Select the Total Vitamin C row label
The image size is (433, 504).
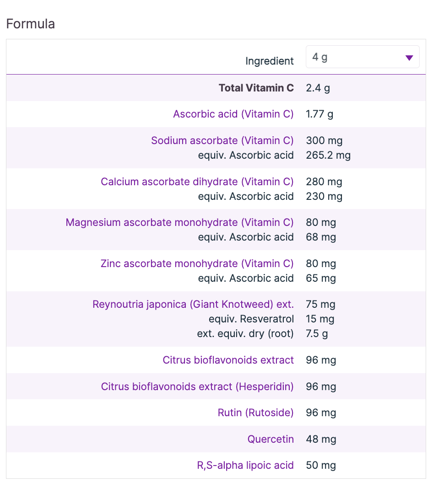(x=256, y=88)
